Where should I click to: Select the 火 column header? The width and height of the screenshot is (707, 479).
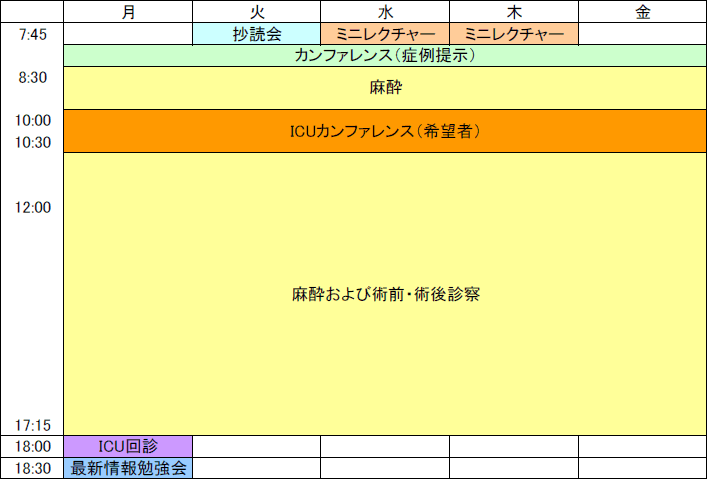(x=256, y=12)
